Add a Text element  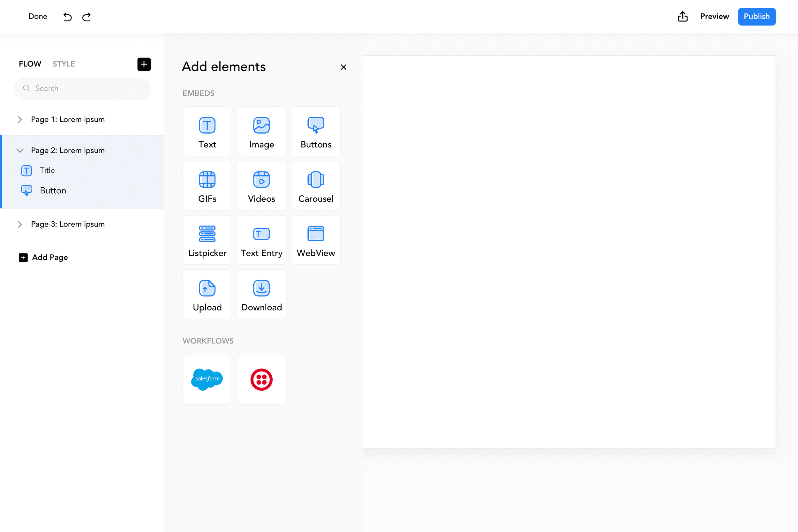tap(207, 131)
